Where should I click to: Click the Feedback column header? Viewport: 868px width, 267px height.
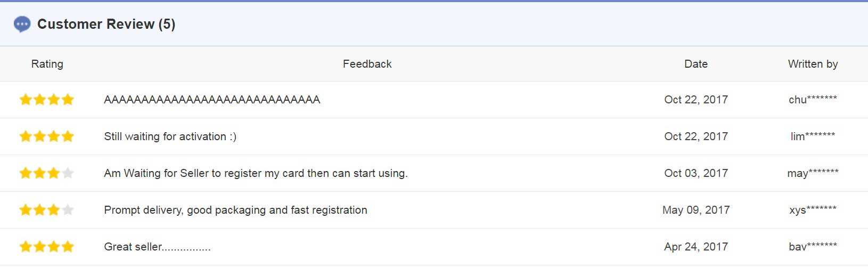pos(367,64)
